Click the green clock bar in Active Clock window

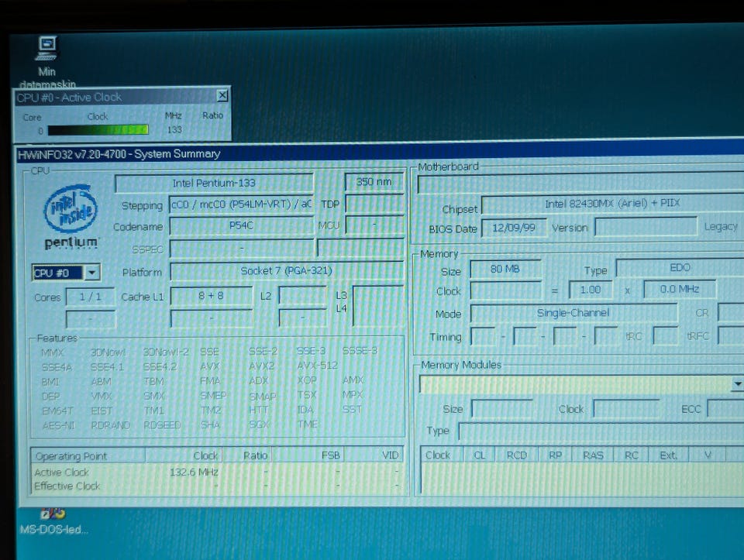tap(98, 130)
